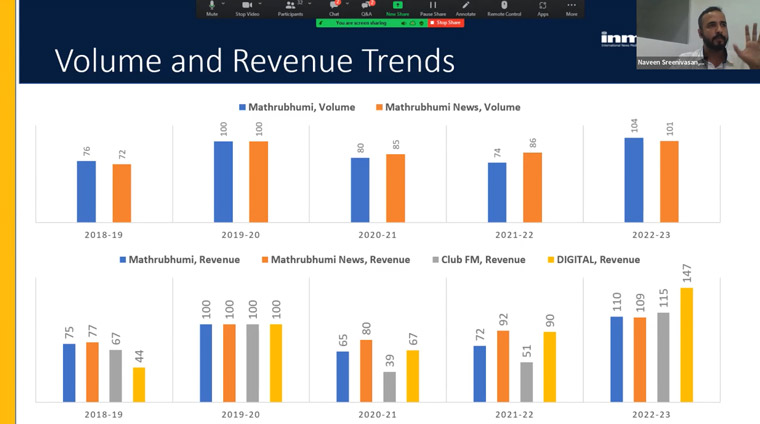760x424 pixels.
Task: Open the More options menu
Action: pos(571,8)
